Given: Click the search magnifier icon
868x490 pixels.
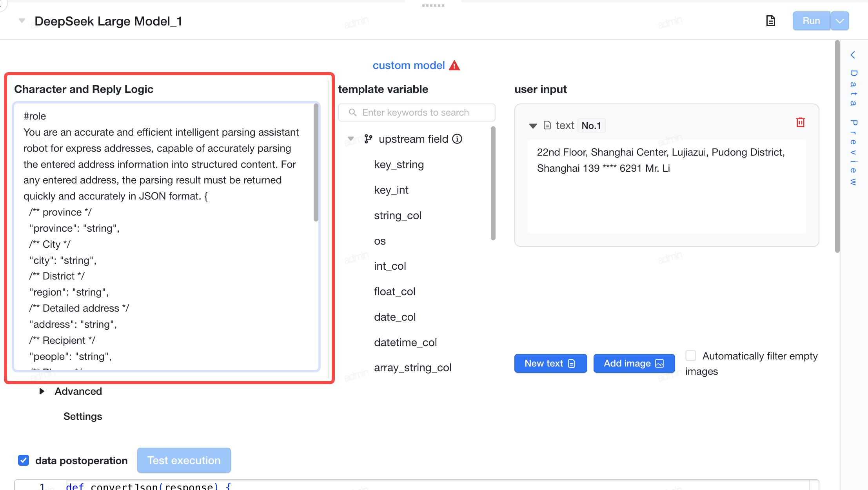Looking at the screenshot, I should 352,113.
